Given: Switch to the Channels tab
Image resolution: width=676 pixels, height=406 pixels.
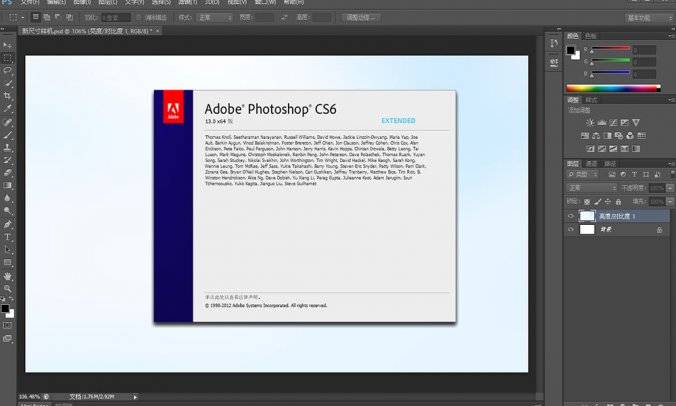Looking at the screenshot, I should [x=591, y=164].
